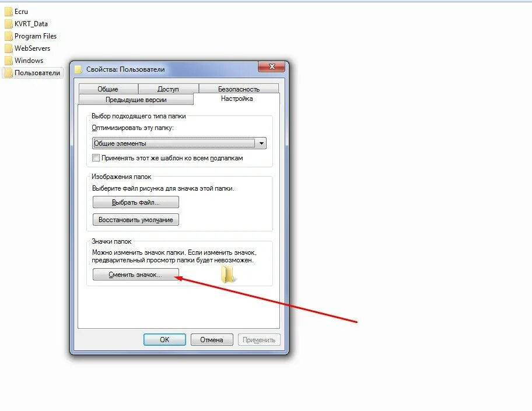Click the Сменить значок button
The image size is (532, 411).
tap(136, 275)
